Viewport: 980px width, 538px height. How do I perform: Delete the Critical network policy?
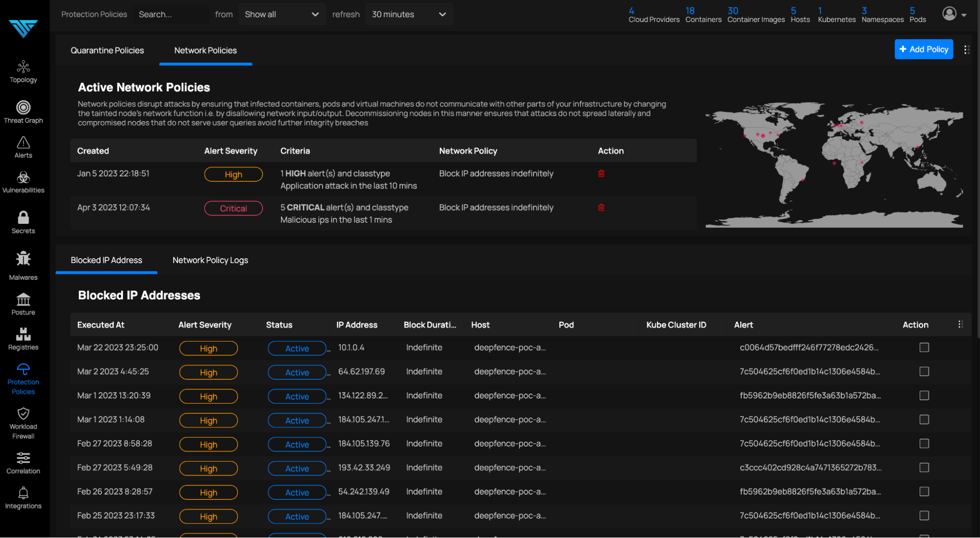pos(601,207)
